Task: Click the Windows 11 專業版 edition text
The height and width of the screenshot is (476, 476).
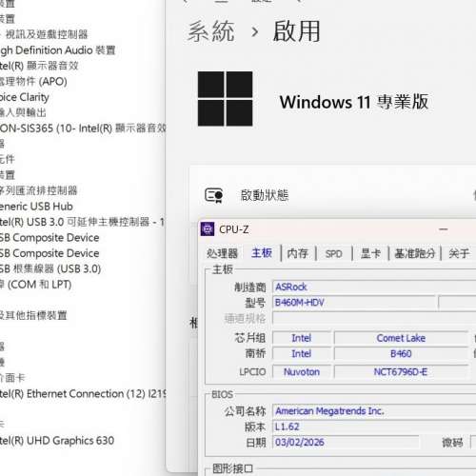Action: click(x=354, y=102)
